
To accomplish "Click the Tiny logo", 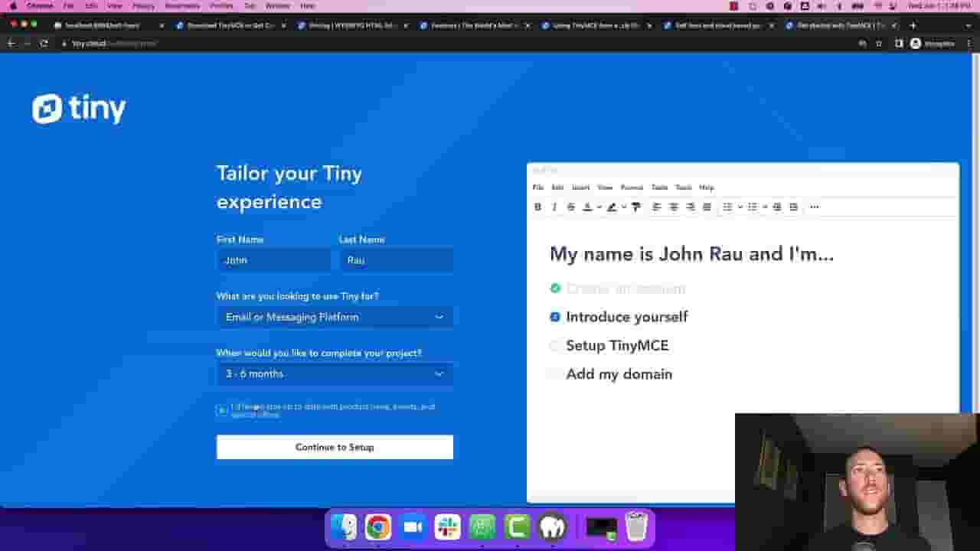I will [x=79, y=109].
